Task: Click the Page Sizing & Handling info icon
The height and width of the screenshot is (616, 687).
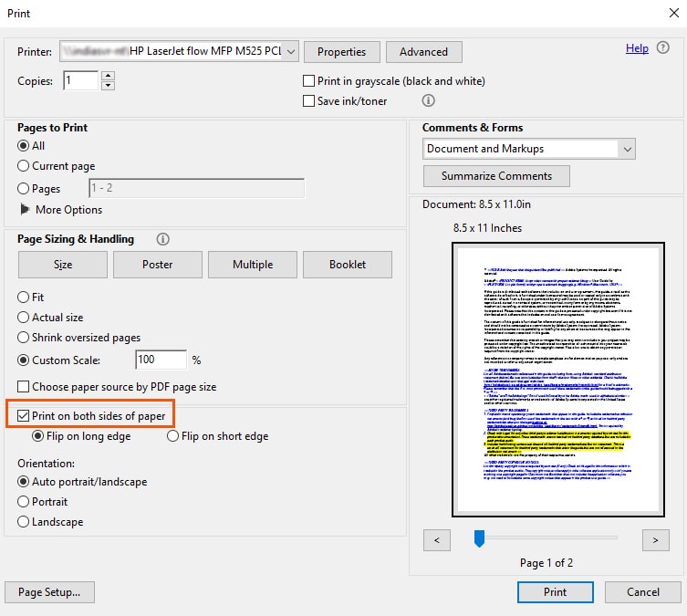Action: pyautogui.click(x=162, y=239)
